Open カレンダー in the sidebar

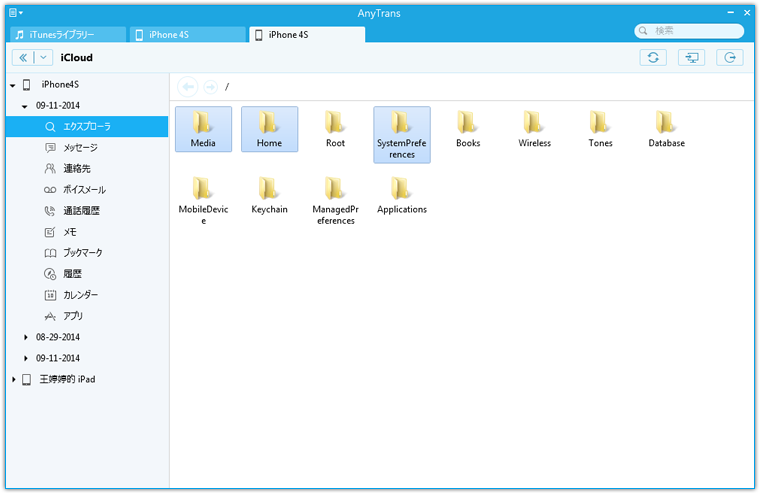[87, 295]
